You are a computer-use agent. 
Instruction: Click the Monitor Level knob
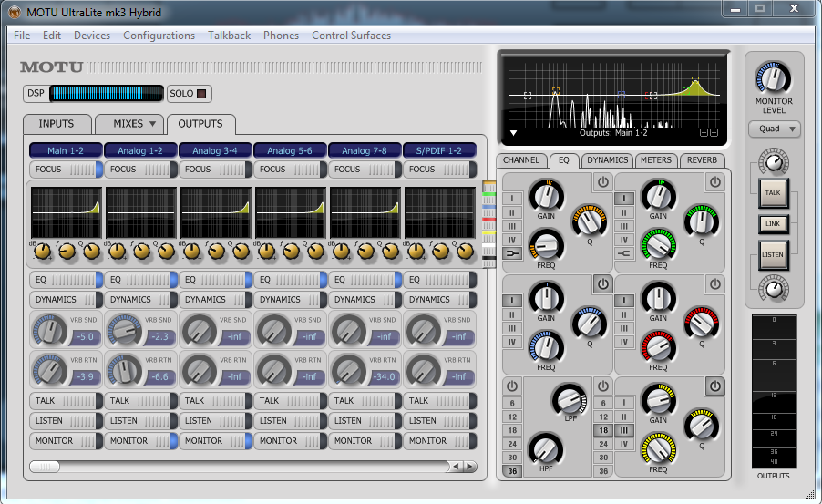(774, 78)
